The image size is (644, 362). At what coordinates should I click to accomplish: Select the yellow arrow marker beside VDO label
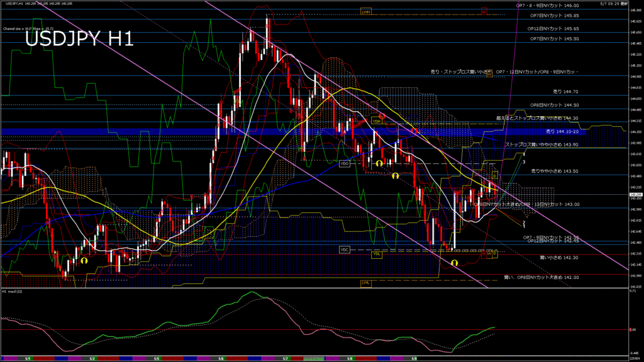coord(380,163)
